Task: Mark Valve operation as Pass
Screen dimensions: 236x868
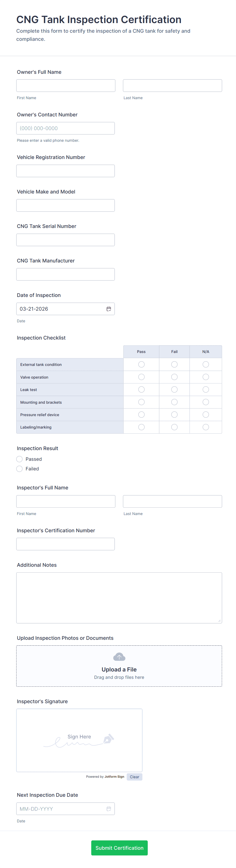Action: pos(141,377)
